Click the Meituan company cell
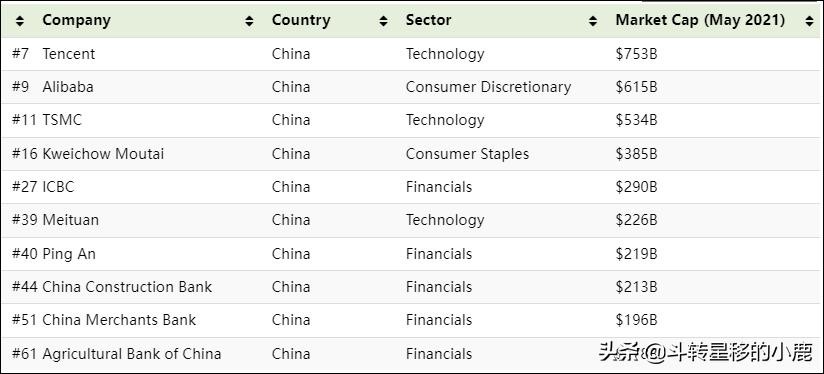The height and width of the screenshot is (374, 824). pos(70,220)
